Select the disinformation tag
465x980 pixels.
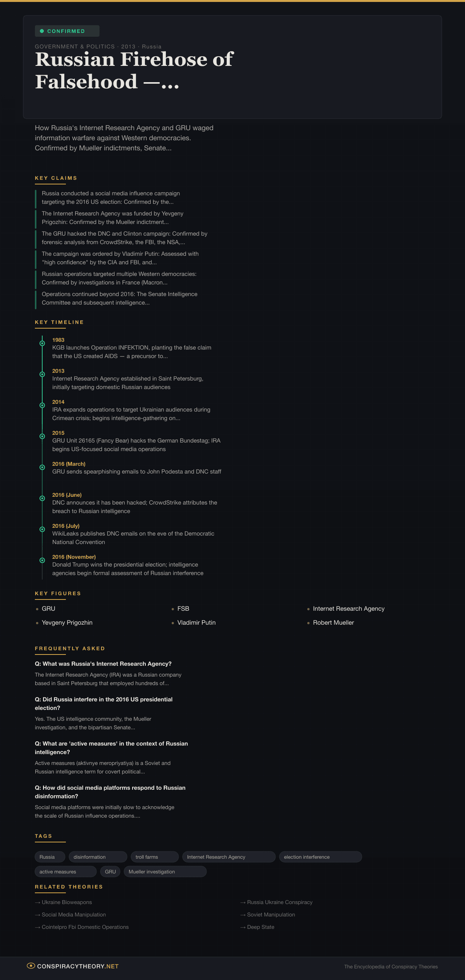(x=98, y=857)
